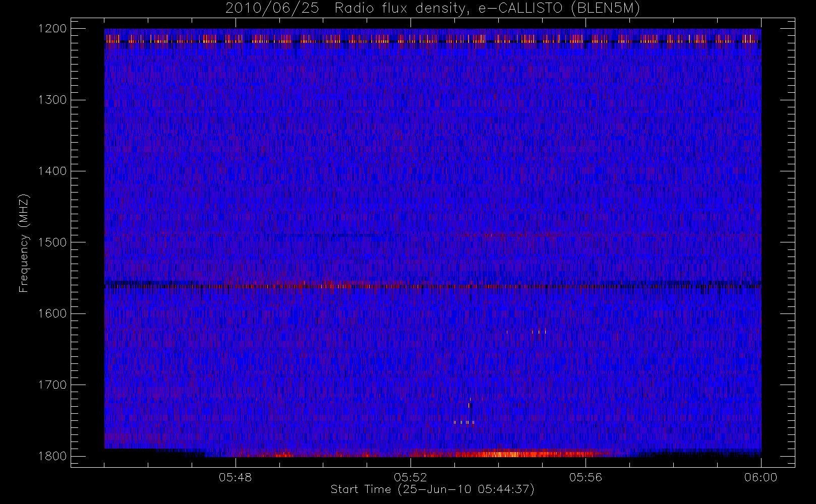This screenshot has height=504, width=816.
Task: Click the 06:00 time tick label
Action: pyautogui.click(x=761, y=477)
